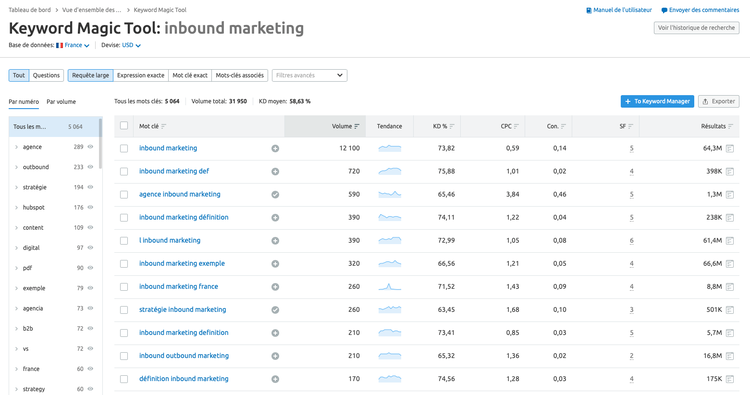This screenshot has height=395, width=750.
Task: Open Voir l'historique de recherche
Action: pos(696,28)
